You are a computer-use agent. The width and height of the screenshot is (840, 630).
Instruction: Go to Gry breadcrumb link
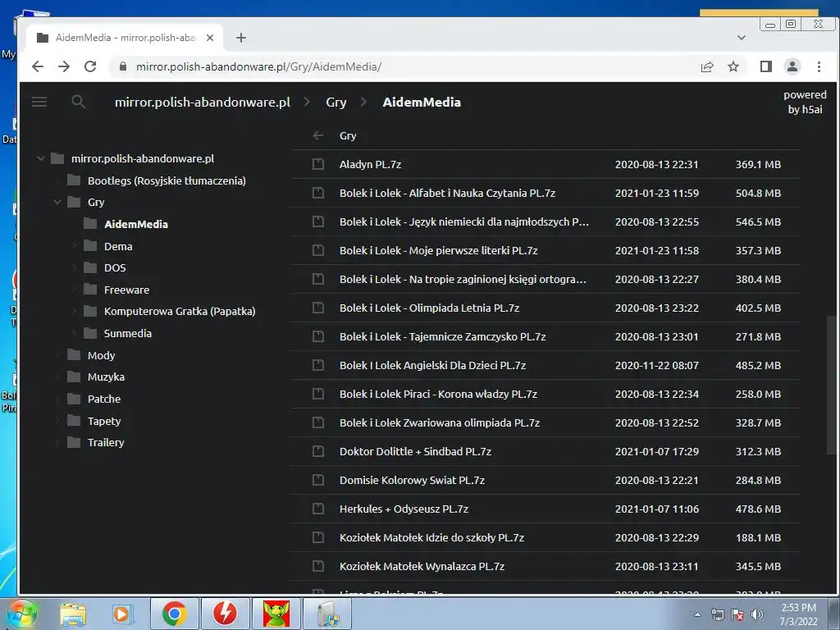[x=336, y=102]
